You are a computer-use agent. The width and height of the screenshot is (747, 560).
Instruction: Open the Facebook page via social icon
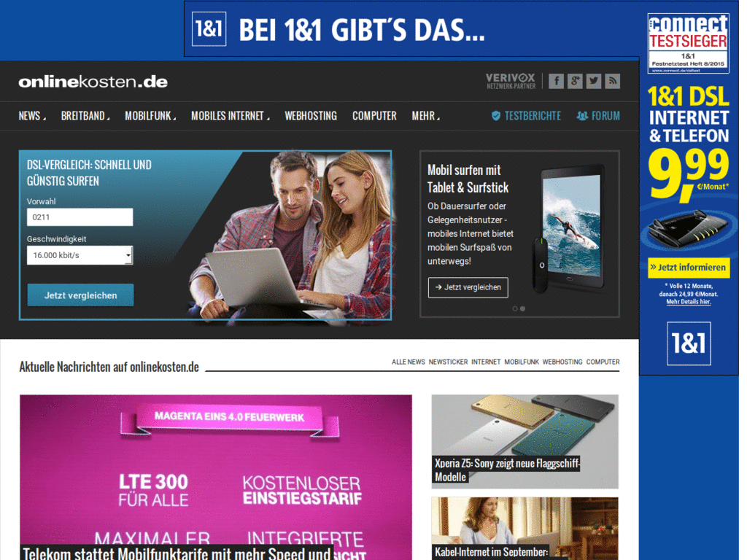coord(556,81)
